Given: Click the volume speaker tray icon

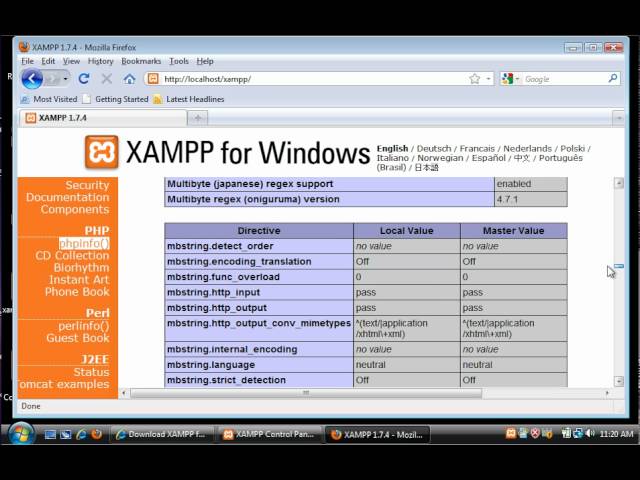Looking at the screenshot, I should pos(590,433).
